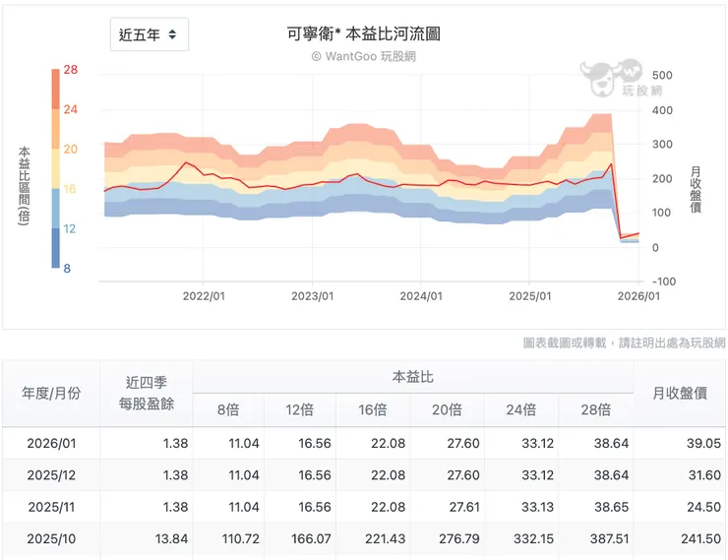Click the 39.05 closing price cell

coord(703,444)
